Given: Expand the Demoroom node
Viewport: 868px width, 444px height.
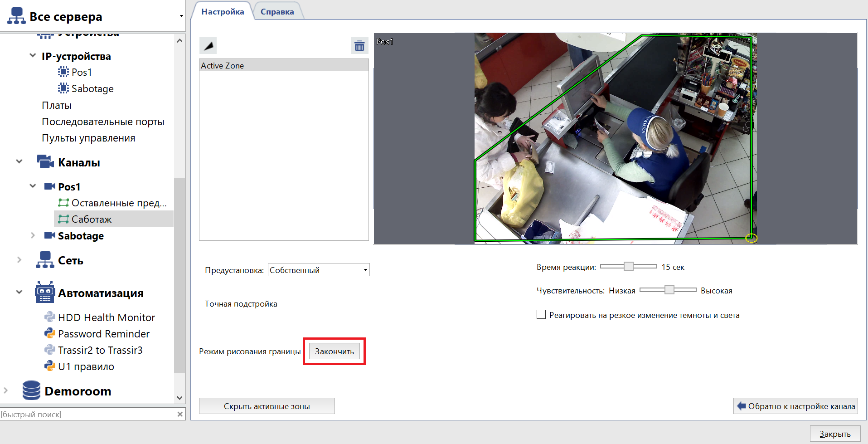Looking at the screenshot, I should [5, 390].
